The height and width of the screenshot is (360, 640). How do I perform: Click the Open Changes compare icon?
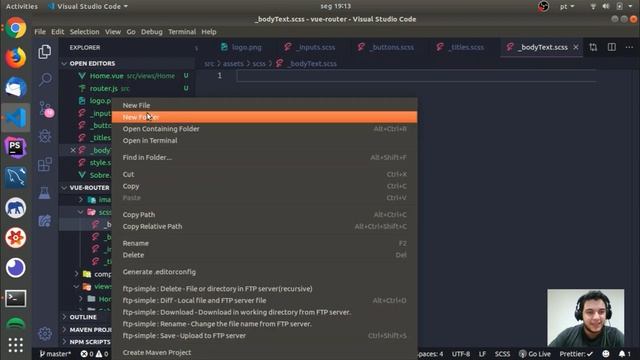coord(593,47)
